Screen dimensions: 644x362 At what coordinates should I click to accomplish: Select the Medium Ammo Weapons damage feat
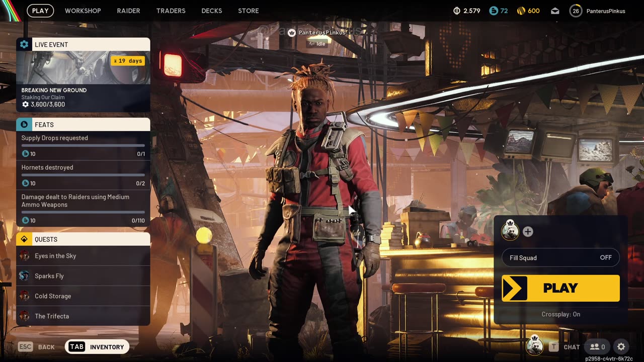click(x=83, y=208)
